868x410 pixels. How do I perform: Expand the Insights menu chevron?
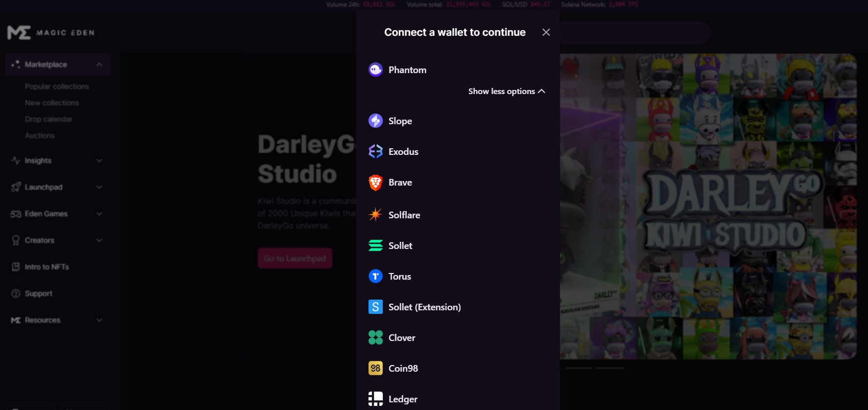pos(99,161)
